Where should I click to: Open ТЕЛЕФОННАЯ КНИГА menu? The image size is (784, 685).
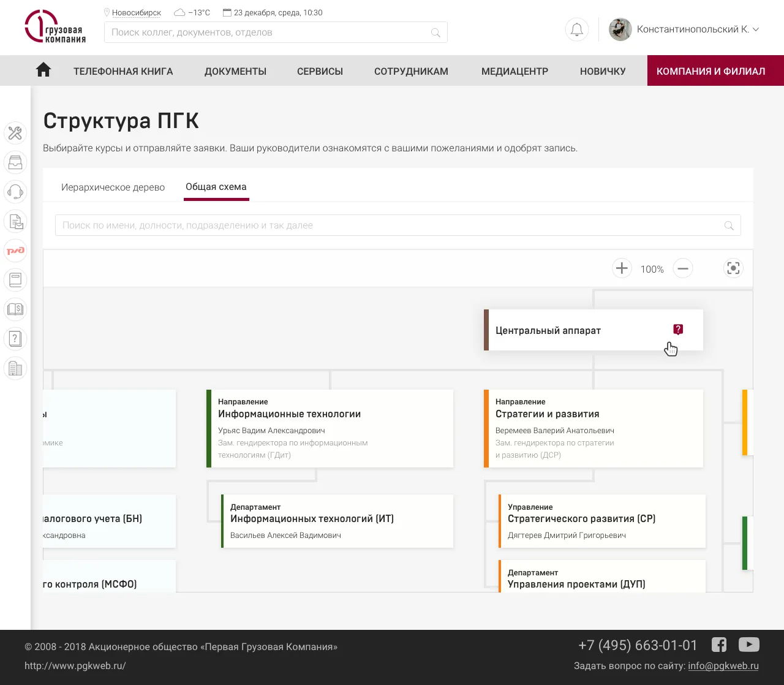pyautogui.click(x=123, y=71)
